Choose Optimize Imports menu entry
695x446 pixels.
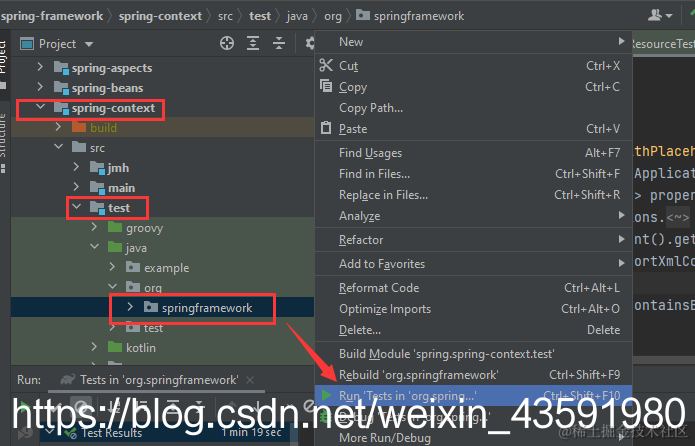[x=473, y=309]
